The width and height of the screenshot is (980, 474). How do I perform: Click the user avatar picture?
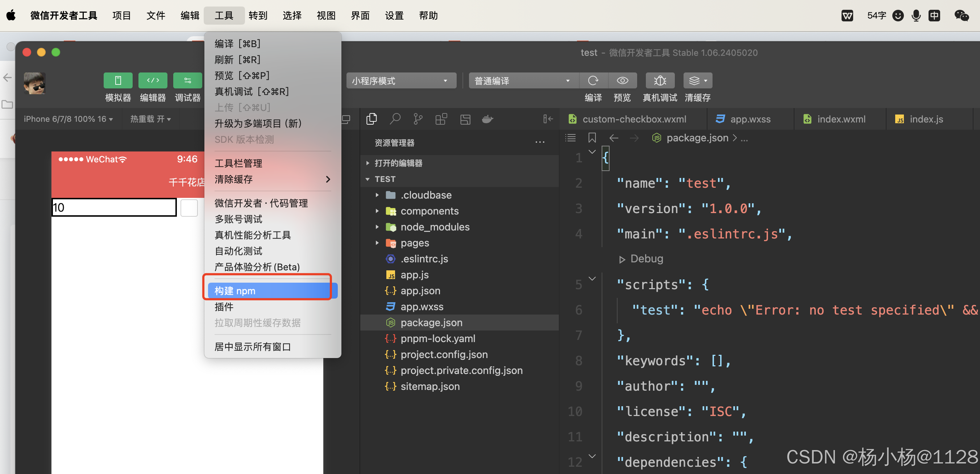tap(35, 83)
